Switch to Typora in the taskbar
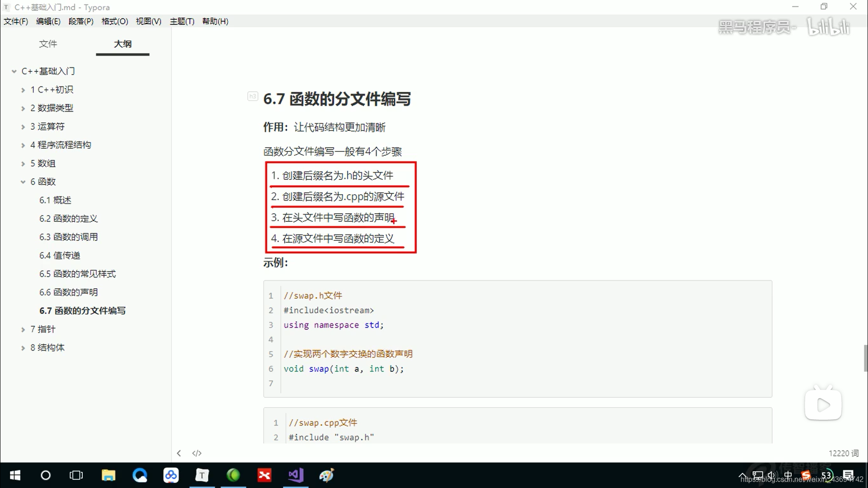This screenshot has height=488, width=868. tap(202, 475)
